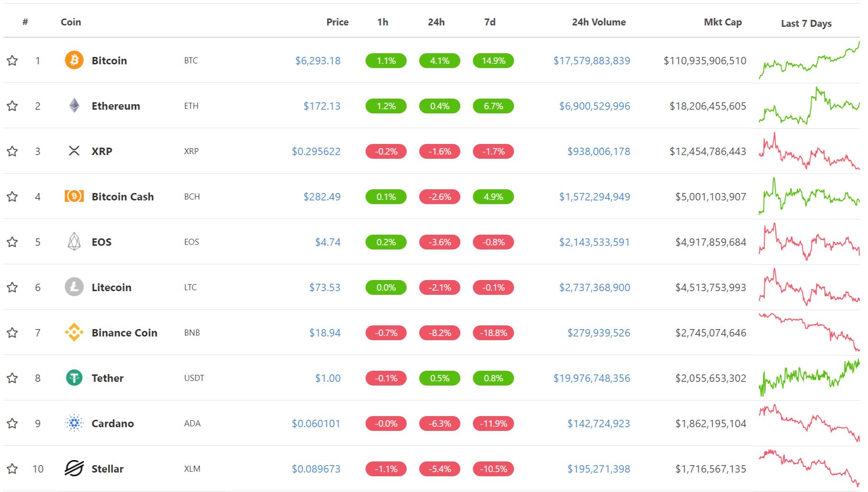The image size is (868, 492).
Task: Sort by Price column header
Action: pos(337,22)
